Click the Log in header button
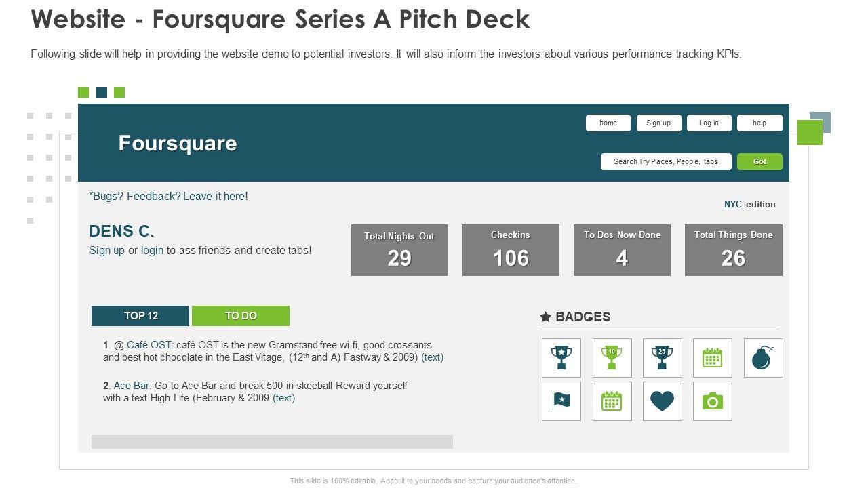Viewport: 868px width, 488px height. pyautogui.click(x=709, y=123)
